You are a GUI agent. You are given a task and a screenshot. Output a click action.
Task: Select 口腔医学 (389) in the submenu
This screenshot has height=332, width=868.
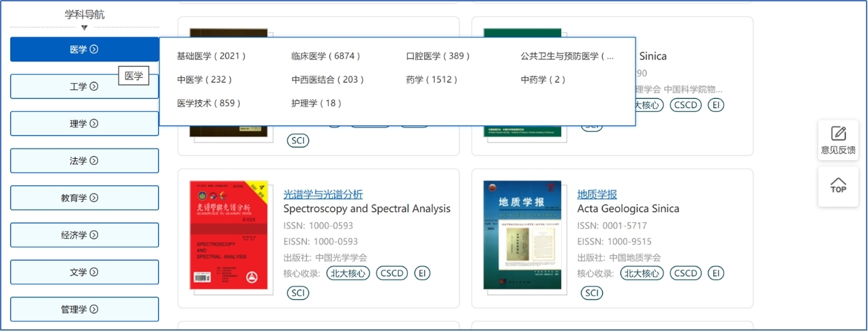point(438,56)
